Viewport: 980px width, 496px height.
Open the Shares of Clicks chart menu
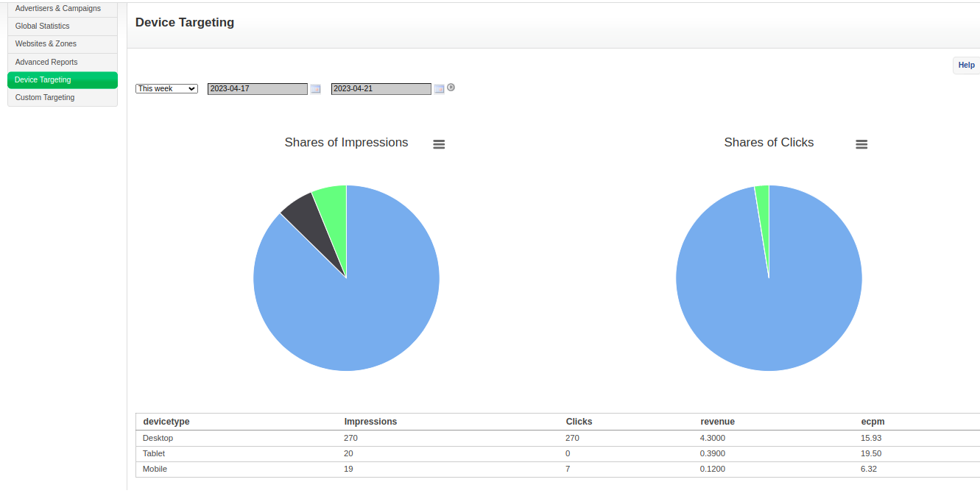(x=861, y=144)
